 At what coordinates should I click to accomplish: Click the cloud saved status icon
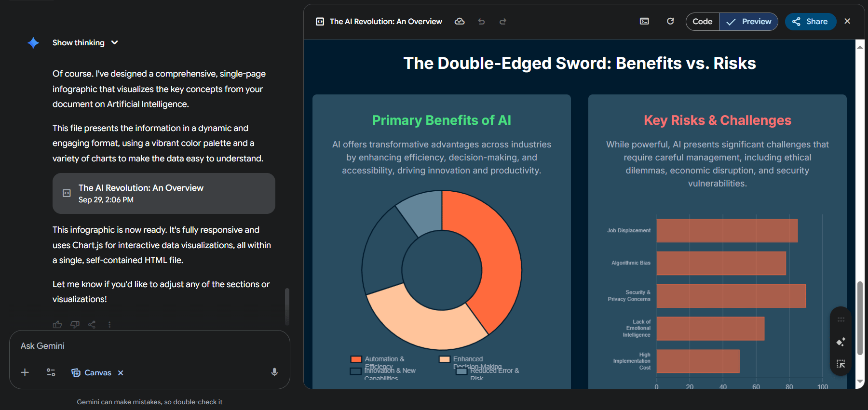click(460, 21)
